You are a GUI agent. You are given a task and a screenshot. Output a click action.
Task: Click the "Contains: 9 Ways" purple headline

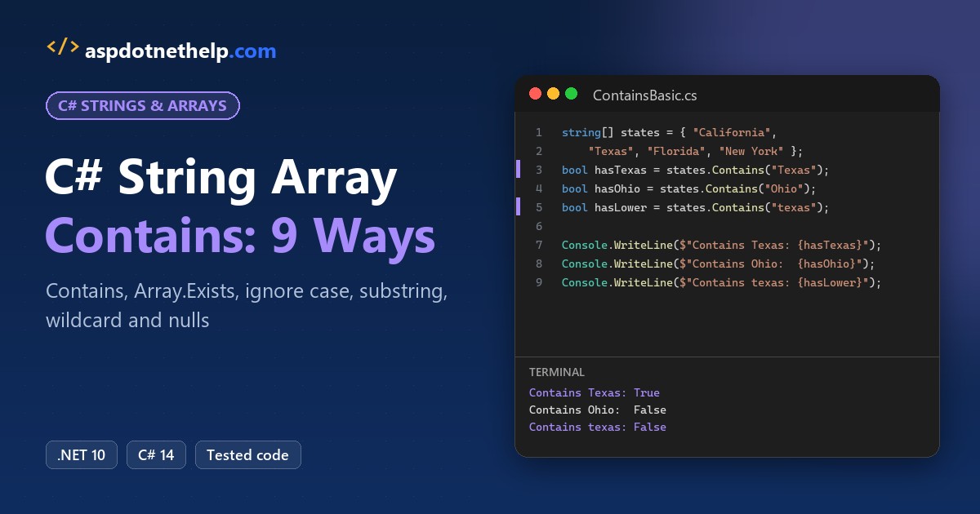[x=241, y=236]
